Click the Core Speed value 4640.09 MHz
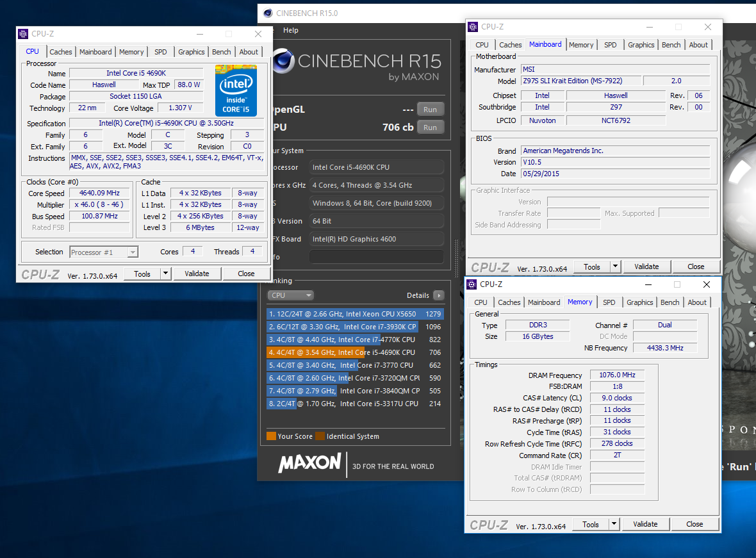This screenshot has width=756, height=558. coord(99,193)
